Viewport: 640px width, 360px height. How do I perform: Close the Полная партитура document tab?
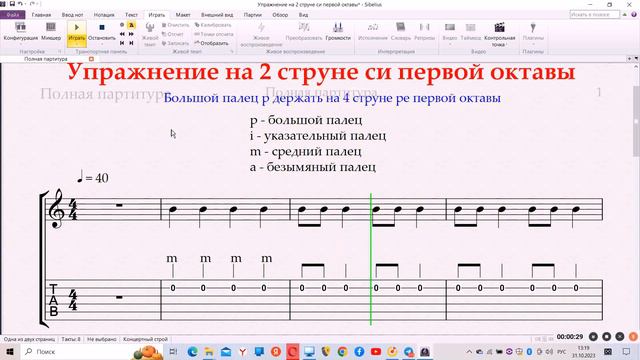coord(91,59)
